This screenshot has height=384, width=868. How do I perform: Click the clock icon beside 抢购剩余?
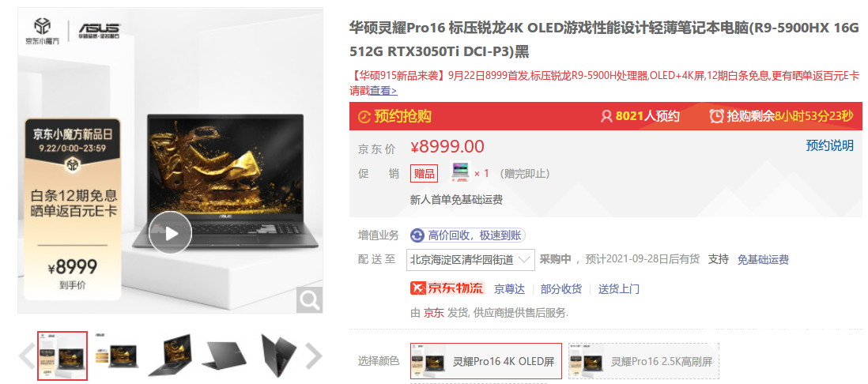tap(717, 116)
